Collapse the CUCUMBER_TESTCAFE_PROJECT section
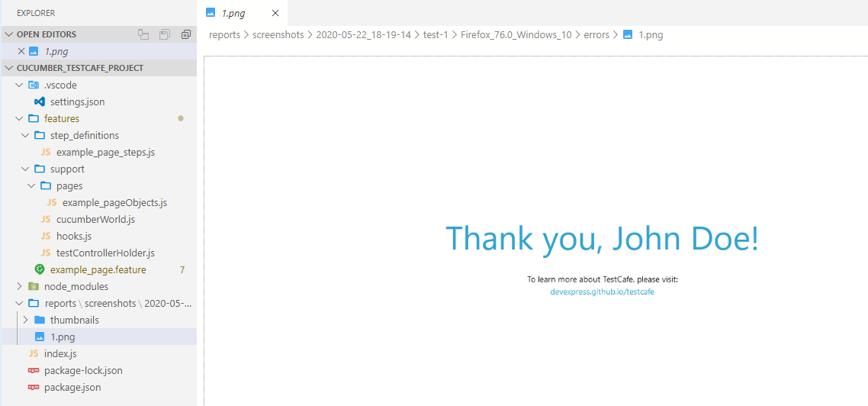 click(9, 68)
